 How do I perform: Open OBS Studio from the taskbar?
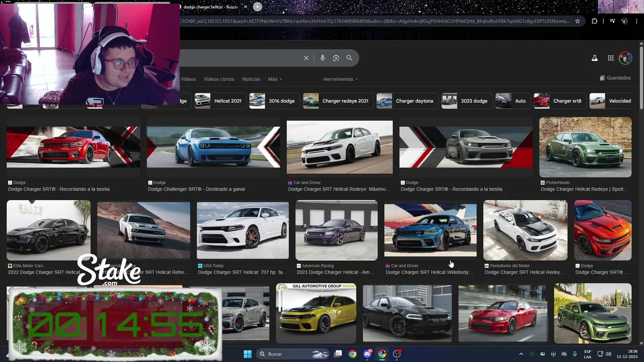click(x=396, y=354)
